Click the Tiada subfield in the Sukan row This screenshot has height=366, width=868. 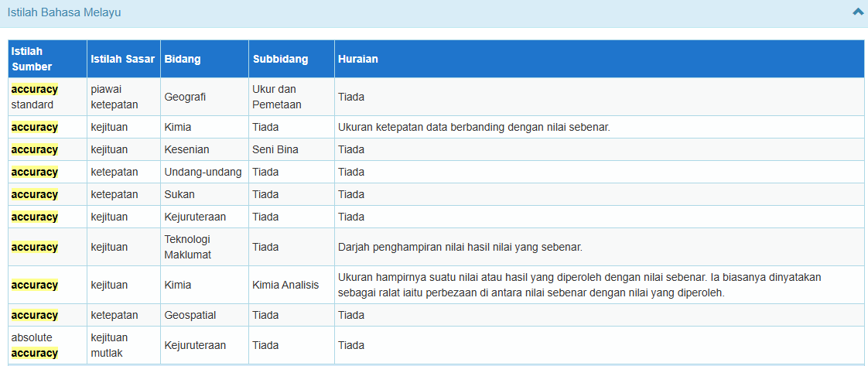click(265, 194)
